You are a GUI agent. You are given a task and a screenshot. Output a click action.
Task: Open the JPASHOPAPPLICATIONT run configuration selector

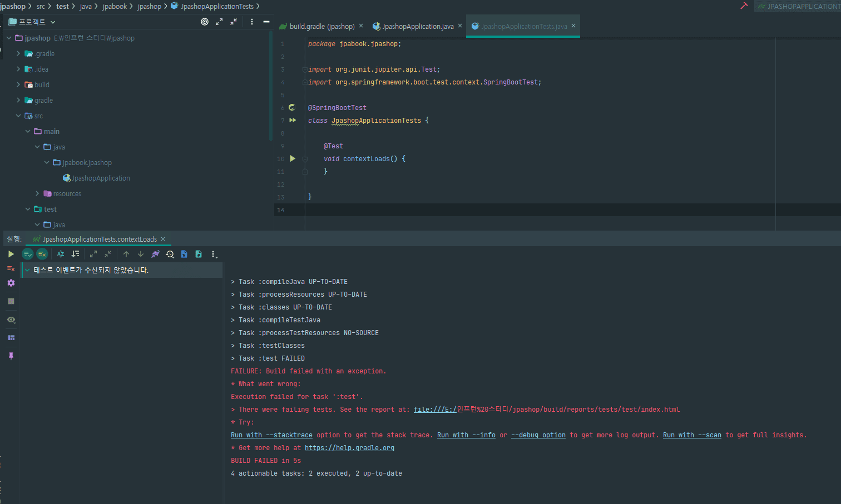coord(798,7)
